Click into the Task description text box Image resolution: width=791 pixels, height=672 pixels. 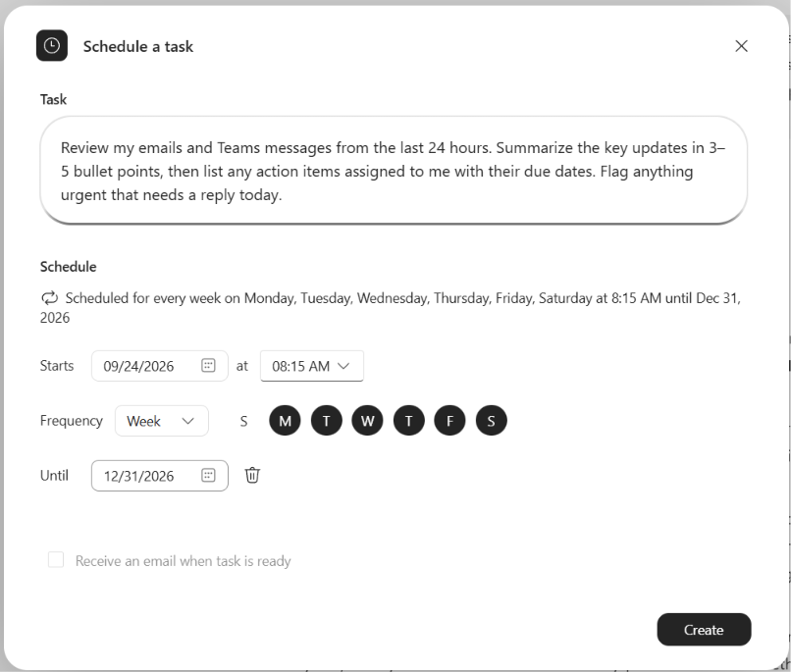394,171
